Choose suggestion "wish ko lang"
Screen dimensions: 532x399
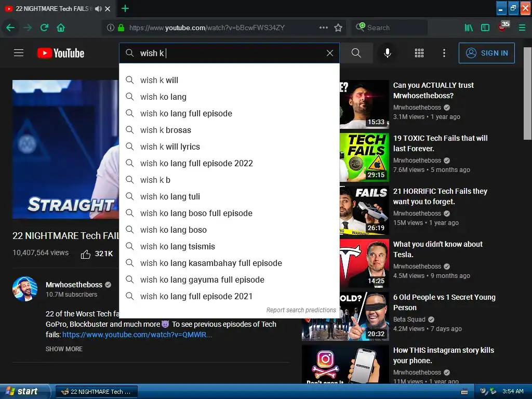pyautogui.click(x=229, y=97)
